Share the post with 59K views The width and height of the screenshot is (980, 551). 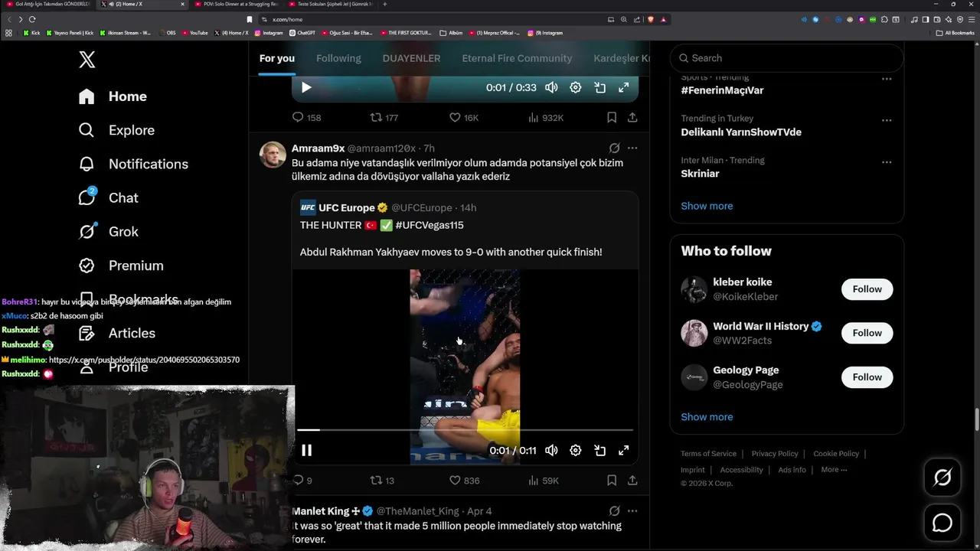point(632,481)
